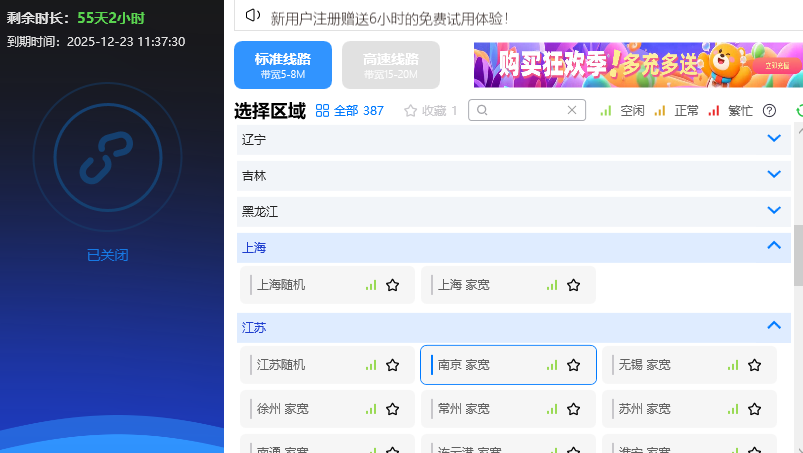The height and width of the screenshot is (453, 803).
Task: Click signal bars icon for 上海随机
Action: (371, 285)
